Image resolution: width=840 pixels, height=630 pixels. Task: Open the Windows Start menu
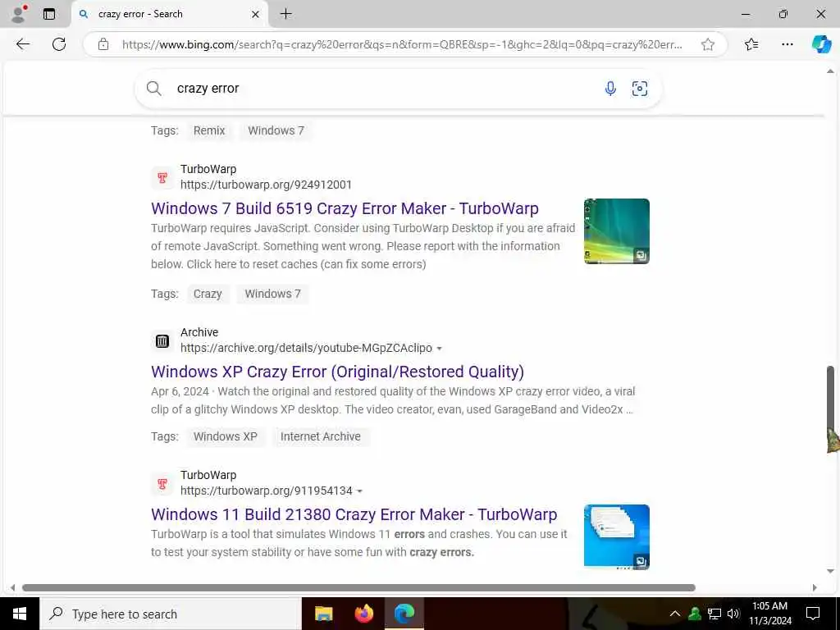[x=20, y=614]
